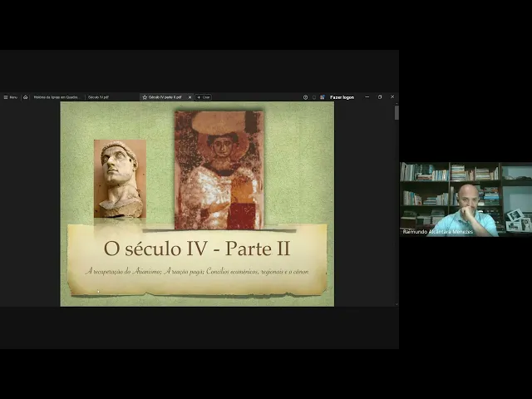Switch to the Século IV.pdf tab

coord(98,97)
